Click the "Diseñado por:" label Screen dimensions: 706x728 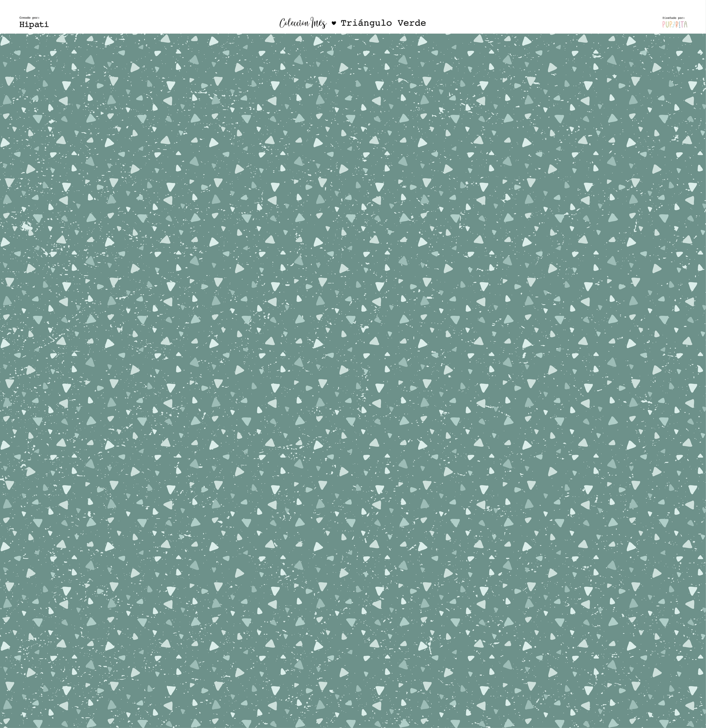tap(673, 18)
